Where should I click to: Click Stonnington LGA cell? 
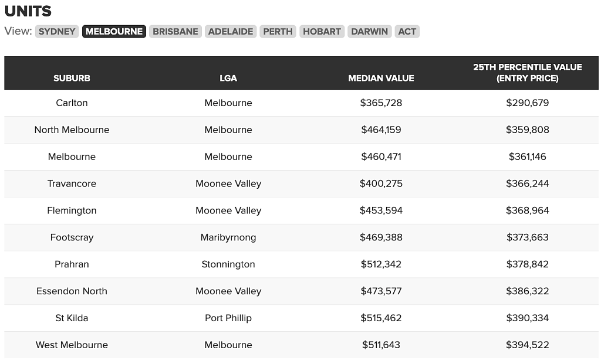tap(228, 264)
